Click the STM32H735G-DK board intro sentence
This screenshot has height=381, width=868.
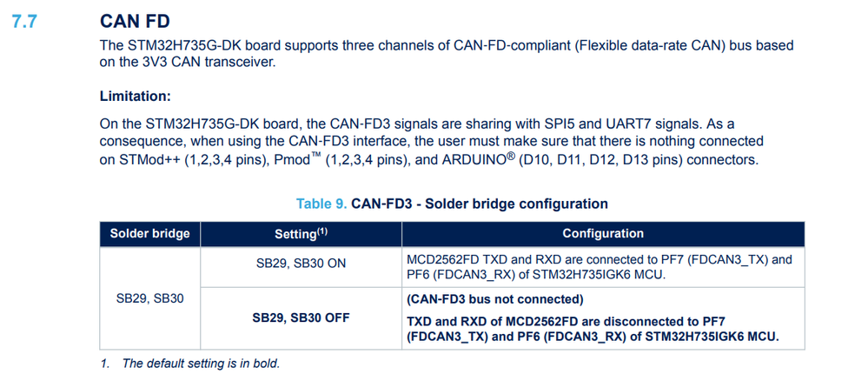click(x=447, y=54)
